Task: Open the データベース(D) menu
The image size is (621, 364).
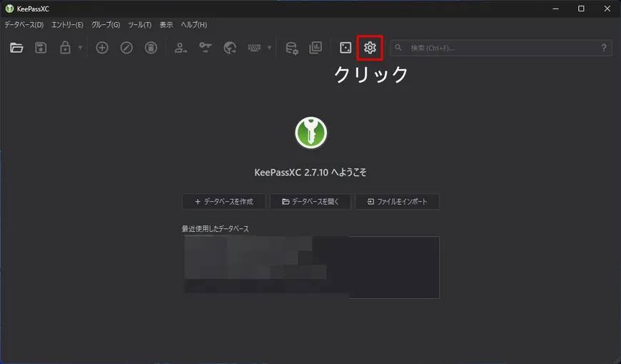Action: pos(24,24)
